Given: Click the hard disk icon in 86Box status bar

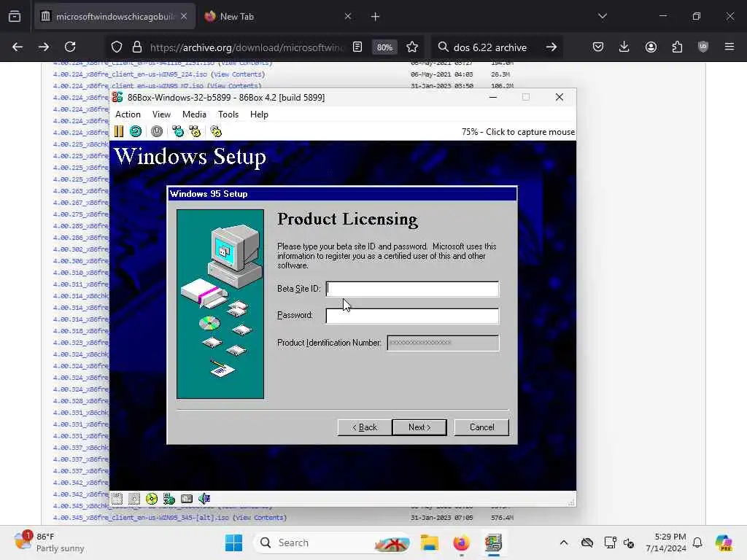Looking at the screenshot, I should 187,499.
